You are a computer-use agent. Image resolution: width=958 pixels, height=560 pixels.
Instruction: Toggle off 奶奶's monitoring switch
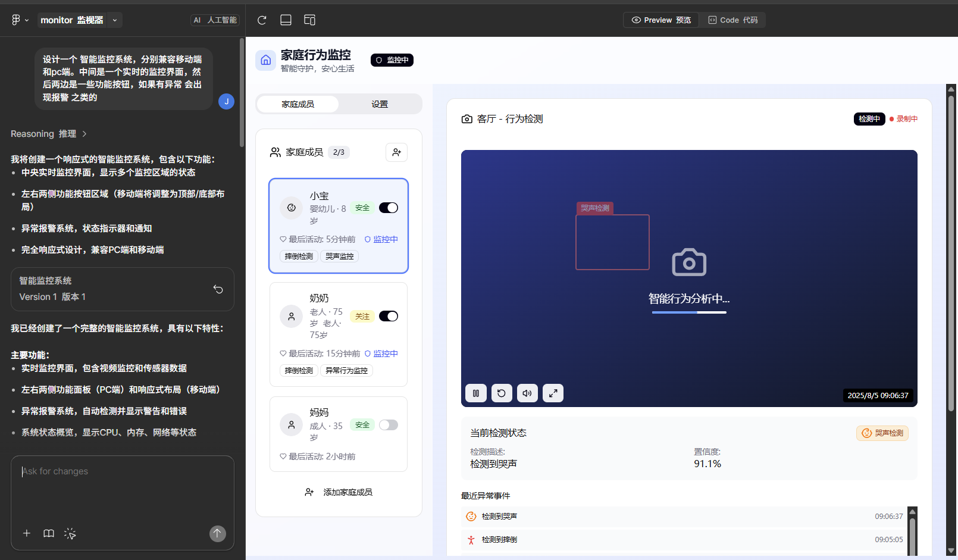[388, 316]
